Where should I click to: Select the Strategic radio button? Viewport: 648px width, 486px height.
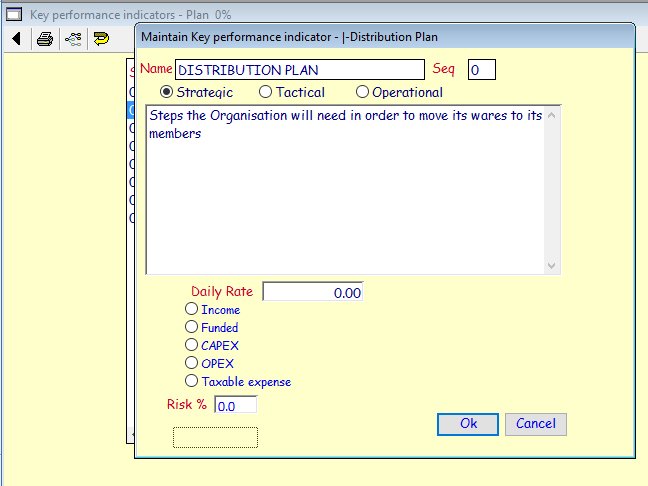click(167, 92)
